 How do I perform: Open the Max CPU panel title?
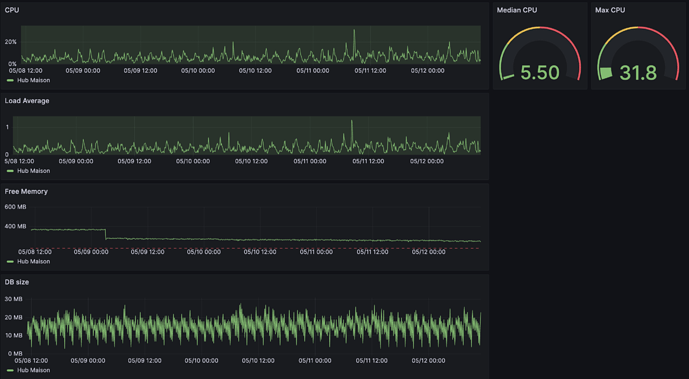click(x=610, y=10)
